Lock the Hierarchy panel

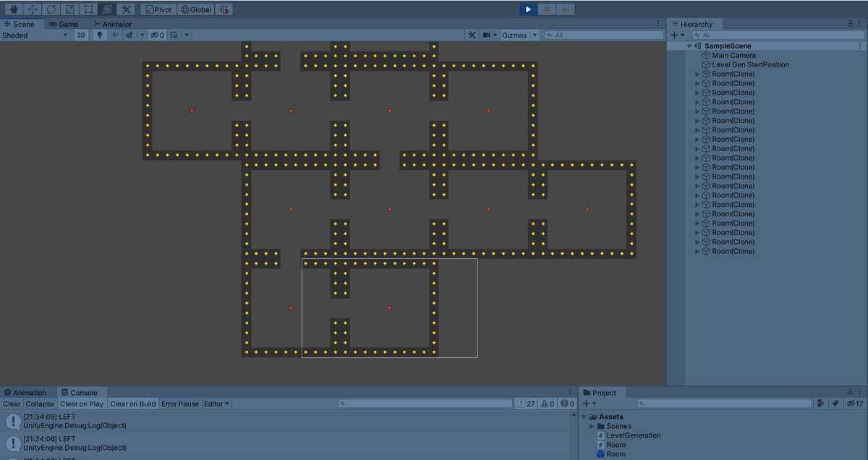click(849, 24)
